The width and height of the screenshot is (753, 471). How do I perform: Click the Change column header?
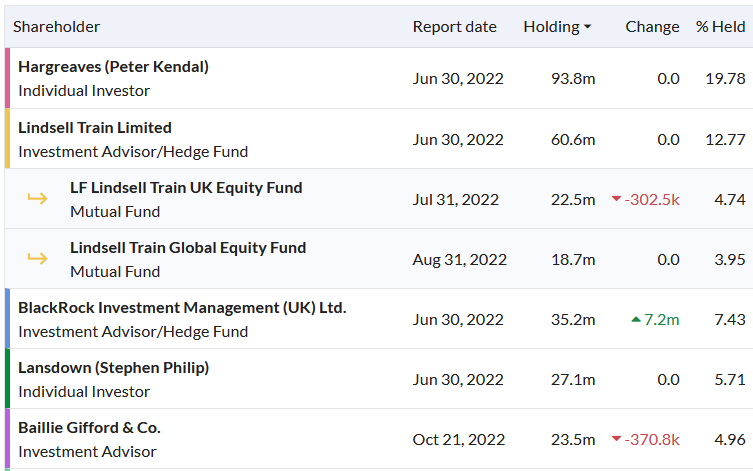[652, 27]
